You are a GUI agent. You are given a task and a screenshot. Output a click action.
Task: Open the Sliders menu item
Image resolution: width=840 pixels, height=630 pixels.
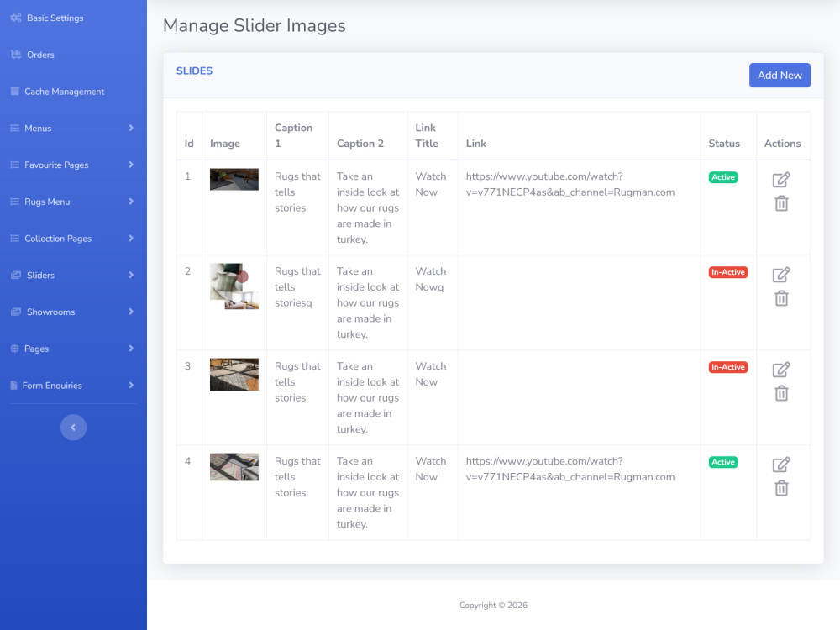click(73, 275)
